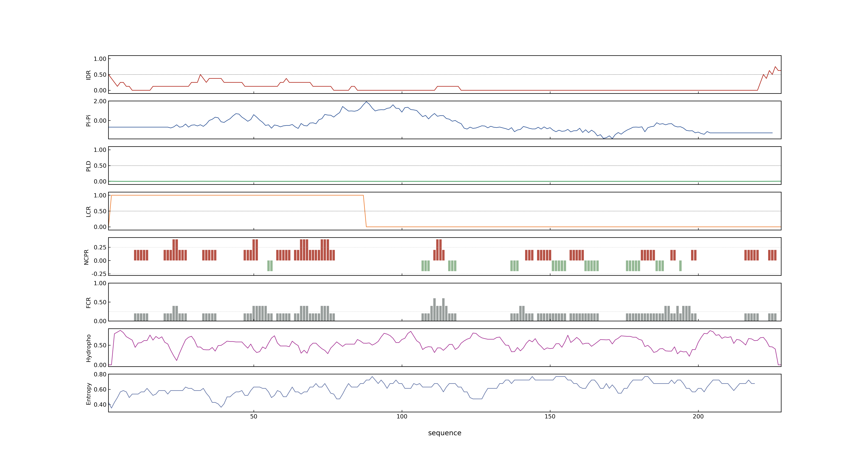Click the -0.25 tick on NCPR axis
The image size is (868, 463).
point(99,274)
